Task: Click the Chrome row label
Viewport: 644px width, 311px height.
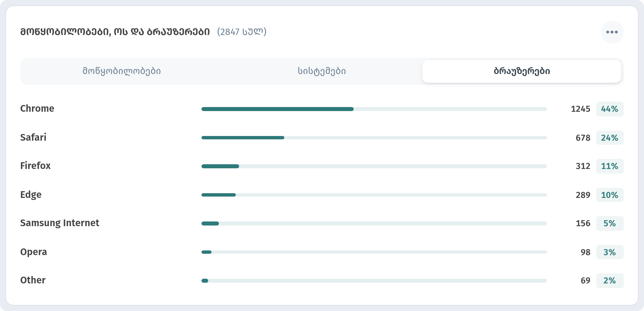Action: point(37,108)
